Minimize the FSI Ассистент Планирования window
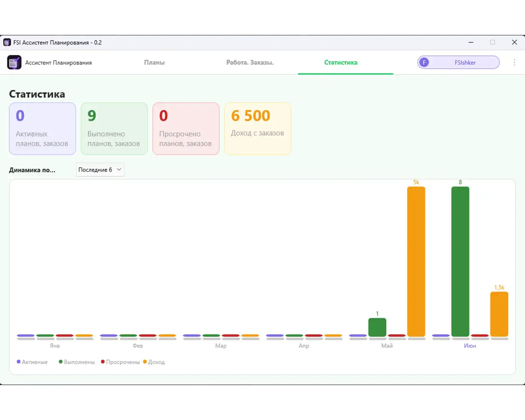 pos(471,42)
